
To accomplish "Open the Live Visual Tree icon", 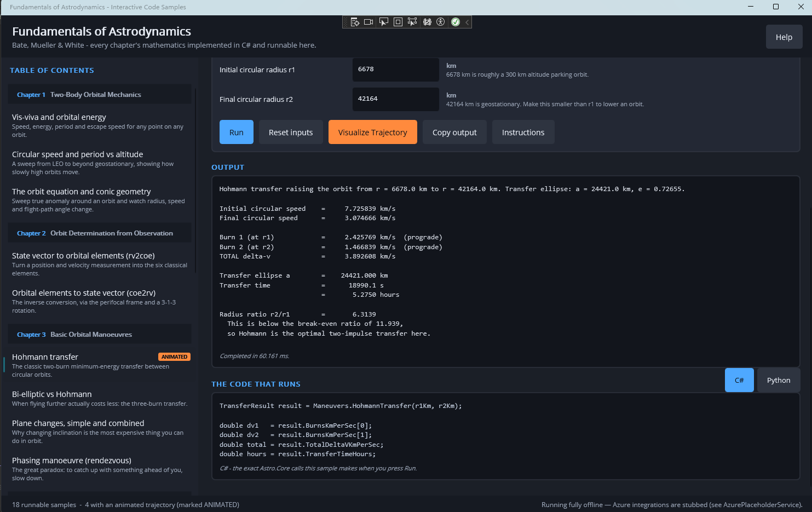I will tap(355, 22).
